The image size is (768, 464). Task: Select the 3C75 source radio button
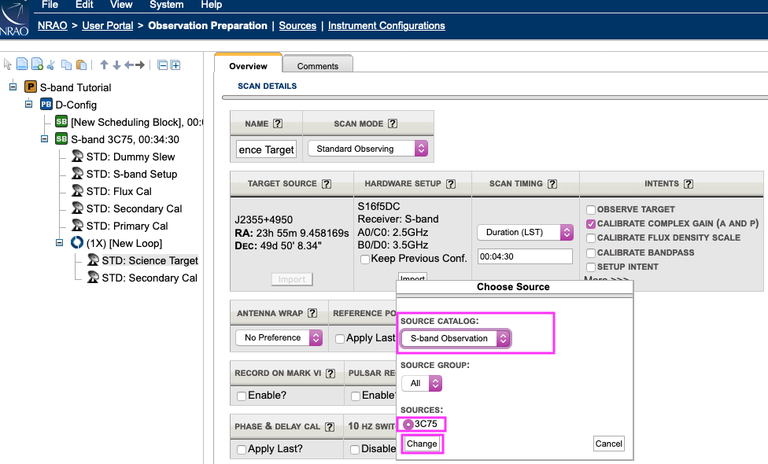[408, 423]
